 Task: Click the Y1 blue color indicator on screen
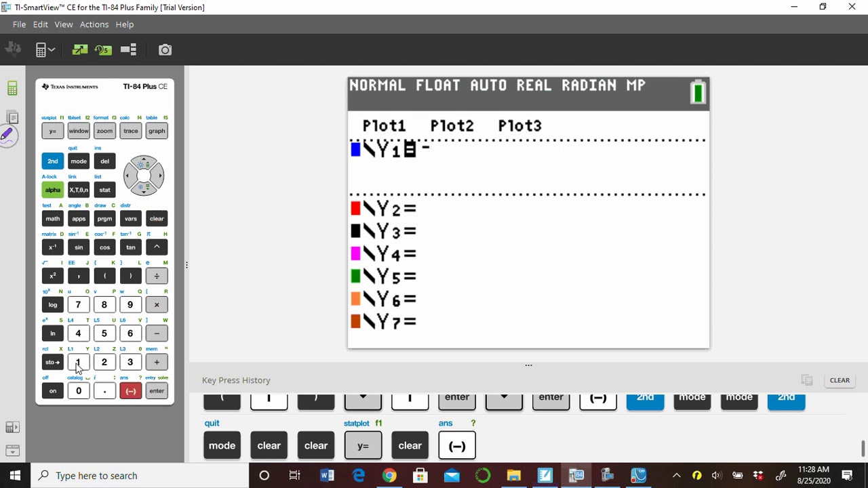click(355, 149)
